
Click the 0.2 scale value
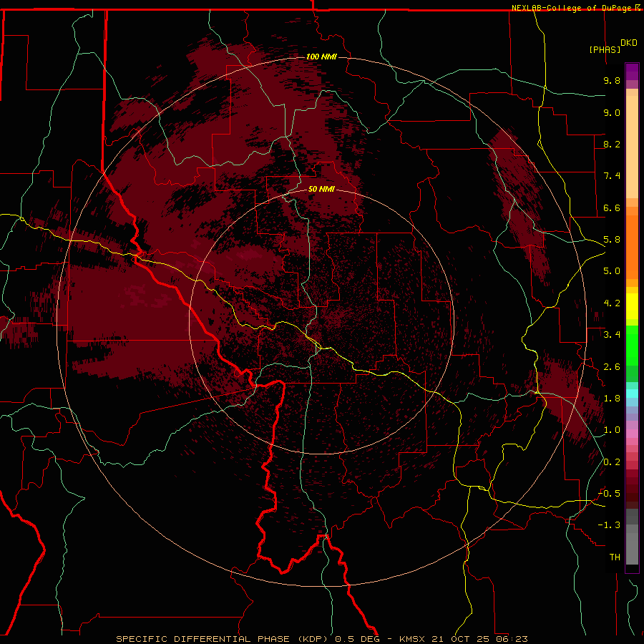(612, 462)
